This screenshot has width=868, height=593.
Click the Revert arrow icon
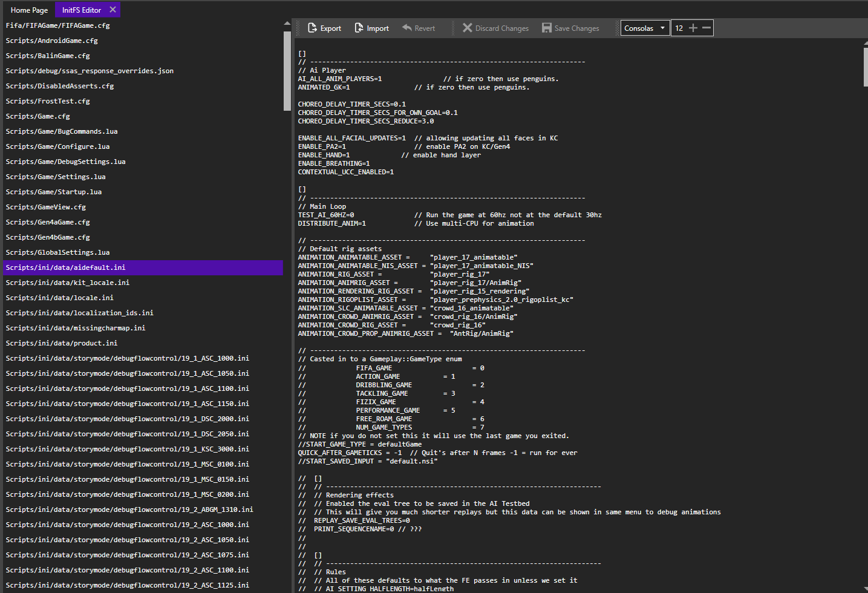click(405, 27)
